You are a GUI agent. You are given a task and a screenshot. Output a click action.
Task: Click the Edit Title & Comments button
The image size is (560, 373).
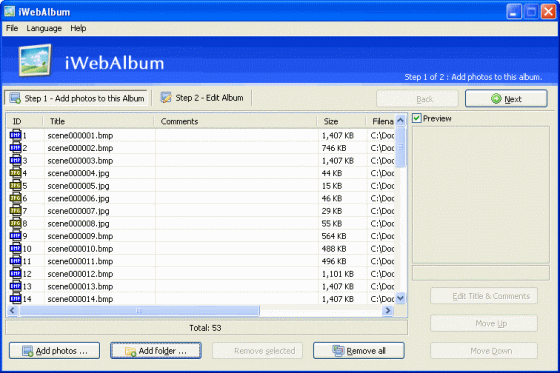(x=484, y=296)
